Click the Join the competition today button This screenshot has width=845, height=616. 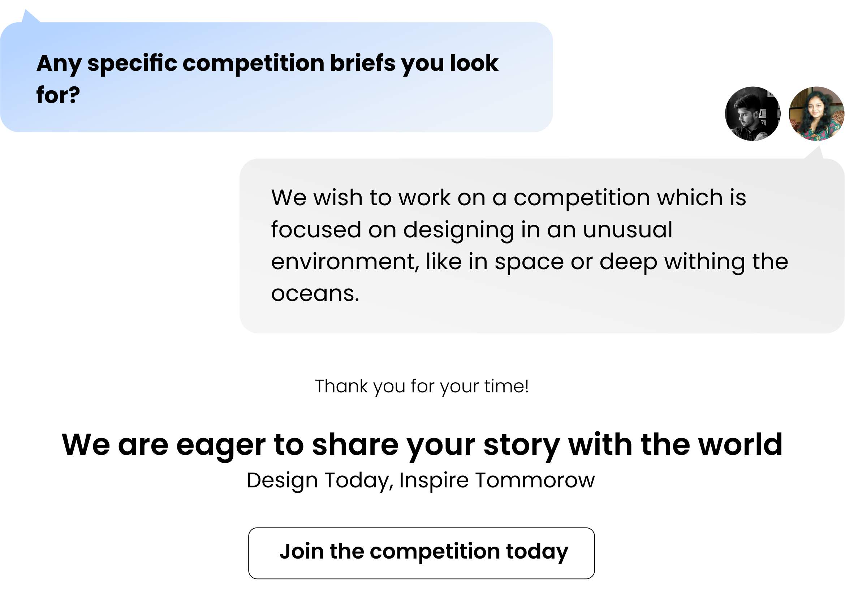click(421, 553)
